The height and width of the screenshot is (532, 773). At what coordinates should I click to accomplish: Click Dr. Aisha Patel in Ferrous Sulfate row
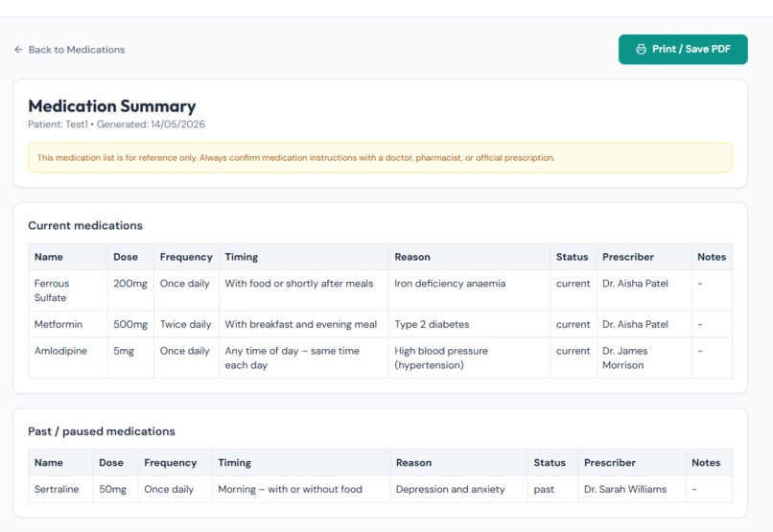coord(644,290)
